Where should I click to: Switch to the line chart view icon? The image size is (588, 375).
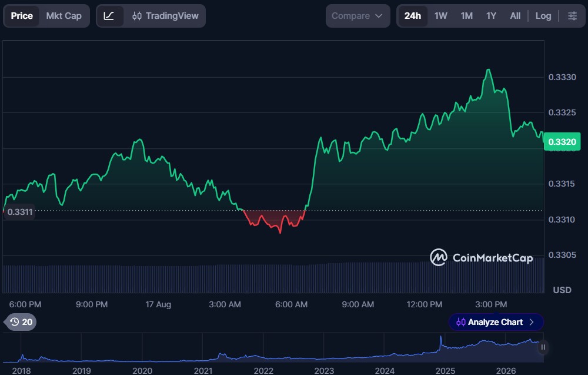pyautogui.click(x=109, y=16)
